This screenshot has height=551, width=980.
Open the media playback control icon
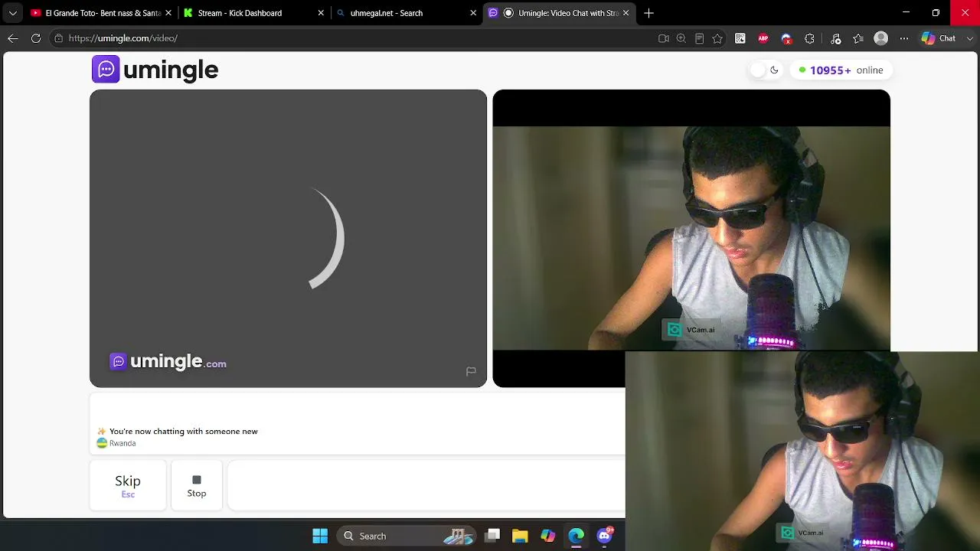pos(835,38)
